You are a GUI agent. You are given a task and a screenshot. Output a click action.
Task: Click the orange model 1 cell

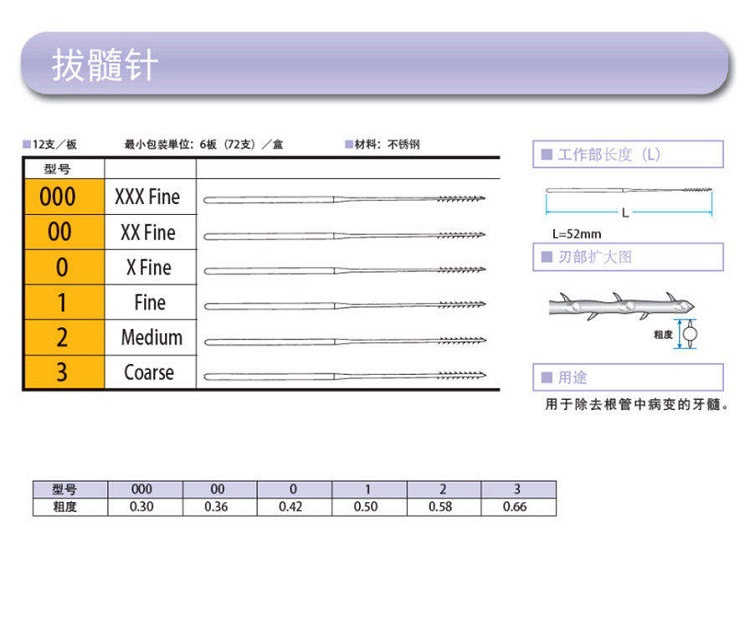[65, 302]
